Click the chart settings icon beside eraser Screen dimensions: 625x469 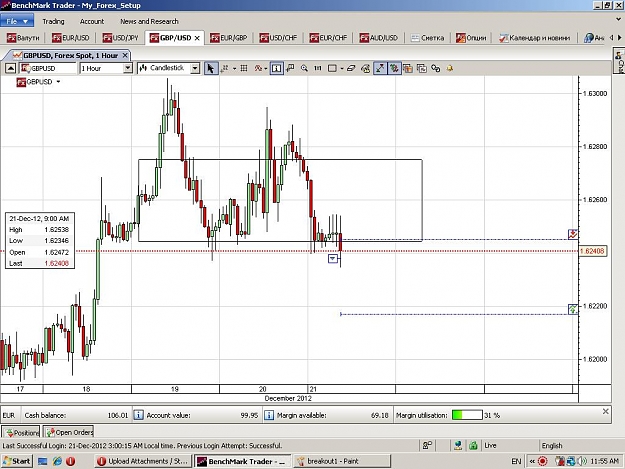coord(365,69)
